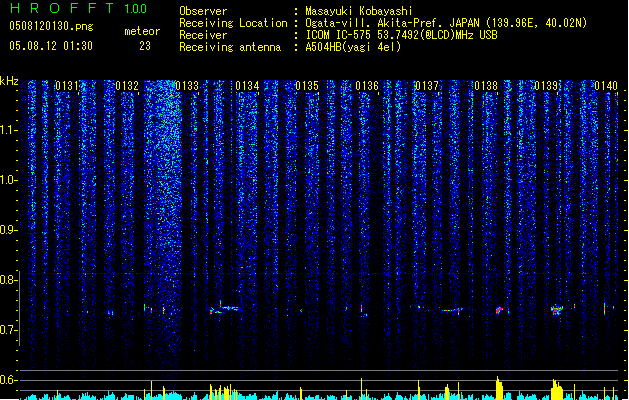The width and height of the screenshot is (629, 400).
Task: Click the yellow signal bar cluster below 0139
Action: click(557, 389)
